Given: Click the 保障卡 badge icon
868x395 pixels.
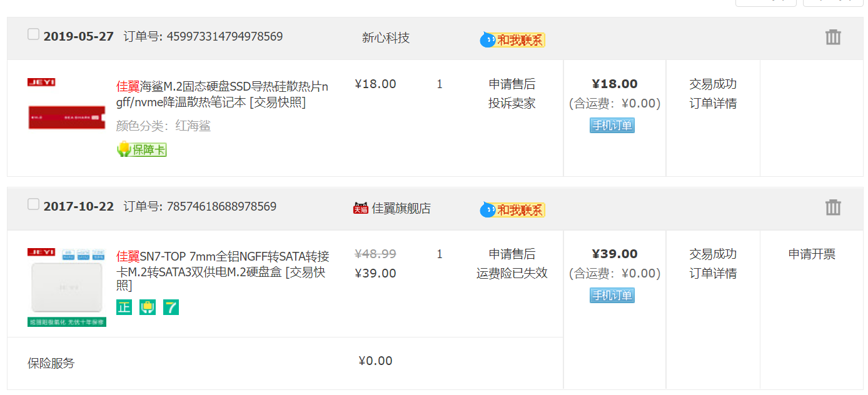Looking at the screenshot, I should tap(142, 149).
